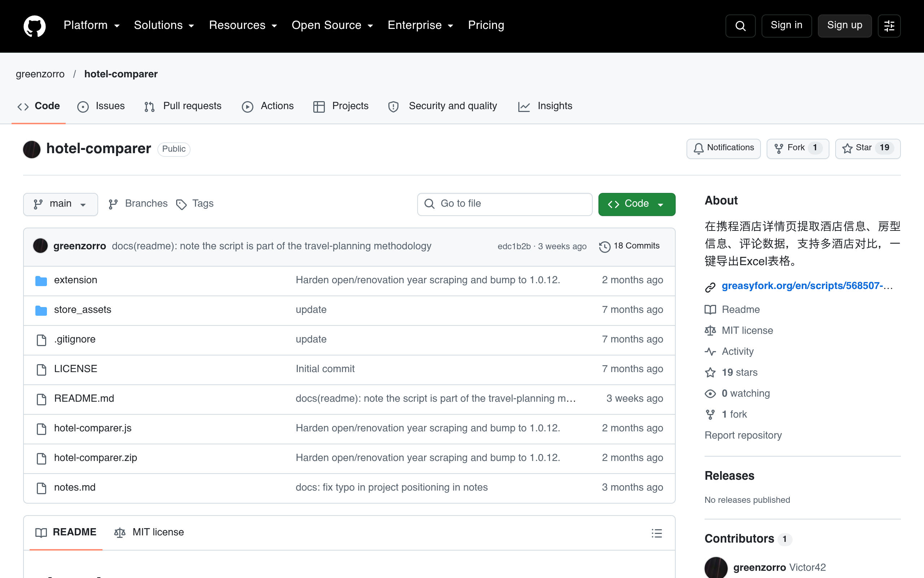Go to the Actions tab
Screen dimensions: 924x578
click(x=268, y=106)
